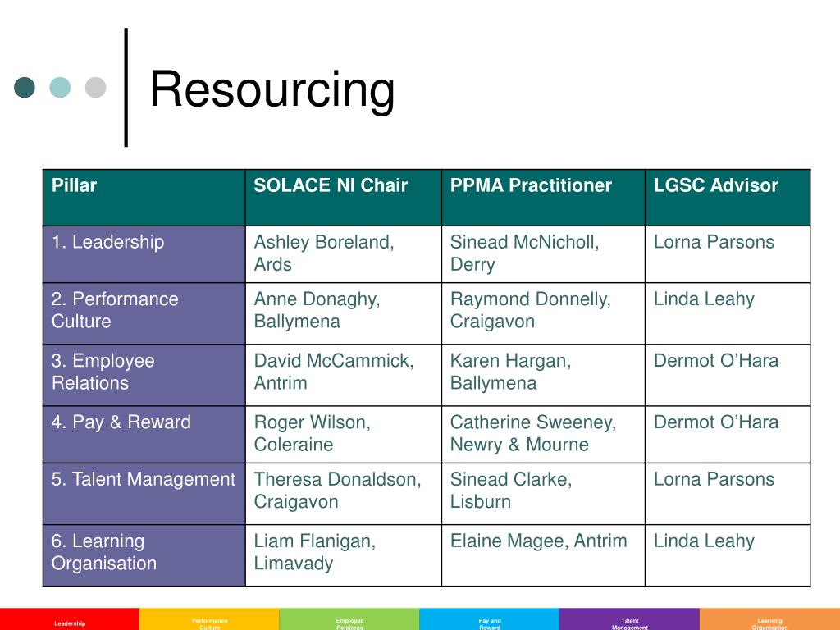Select Dermot O'Hara in the Pay & Reward row
This screenshot has width=840, height=630.
point(728,435)
